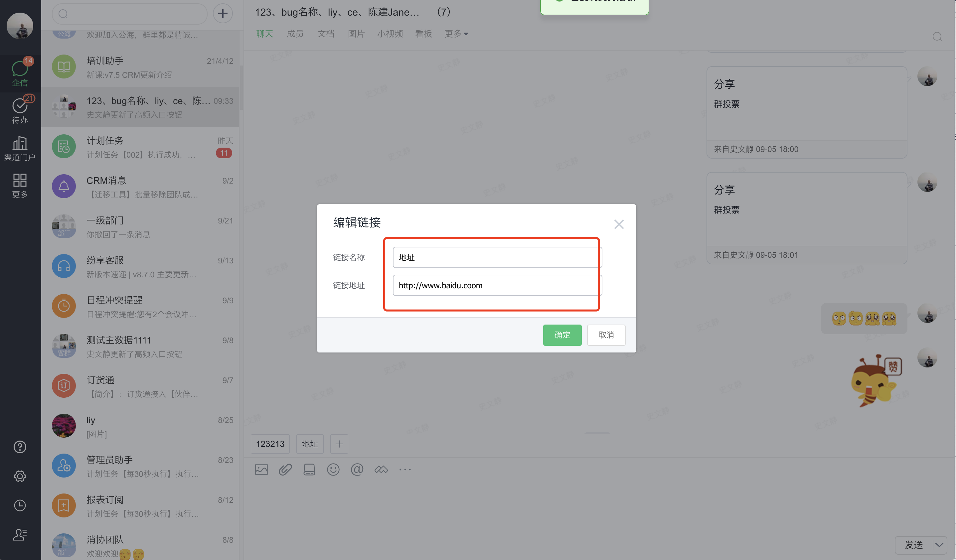Click the help question mark icon
The image size is (956, 560).
(20, 447)
